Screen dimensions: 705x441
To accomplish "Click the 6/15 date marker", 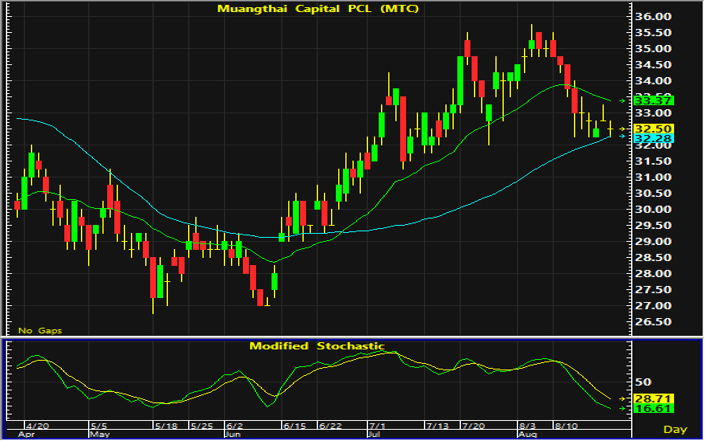I will point(294,426).
